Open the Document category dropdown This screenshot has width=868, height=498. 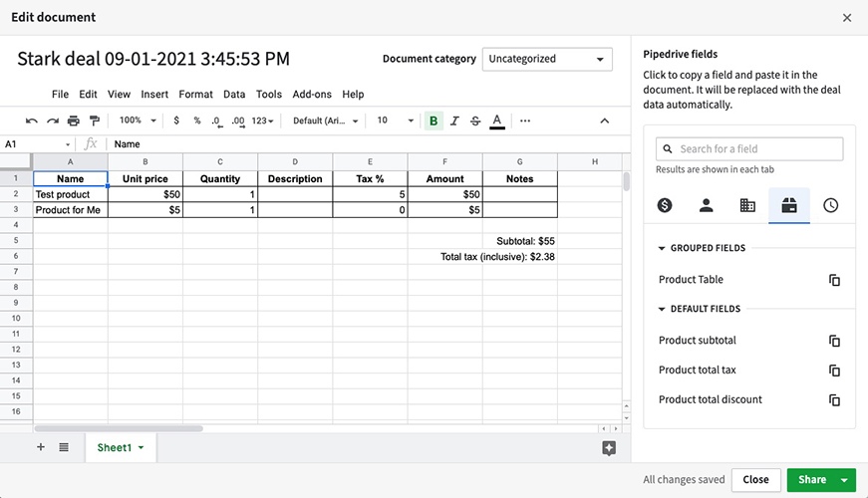[547, 59]
